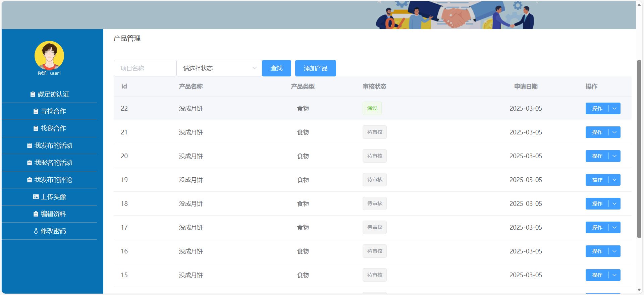Click 操作 button for row id 21
This screenshot has width=644, height=295.
click(x=597, y=132)
